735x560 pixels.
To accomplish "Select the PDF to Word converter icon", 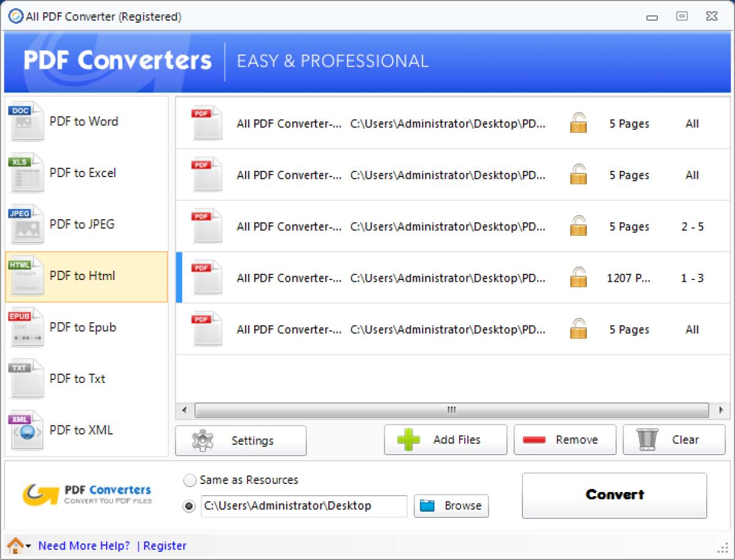I will [x=26, y=121].
